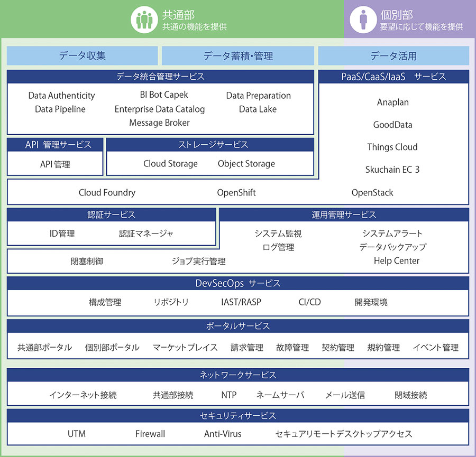This screenshot has height=457, width=476.
Task: Click the ストレージサービス title bar
Action: [x=210, y=145]
